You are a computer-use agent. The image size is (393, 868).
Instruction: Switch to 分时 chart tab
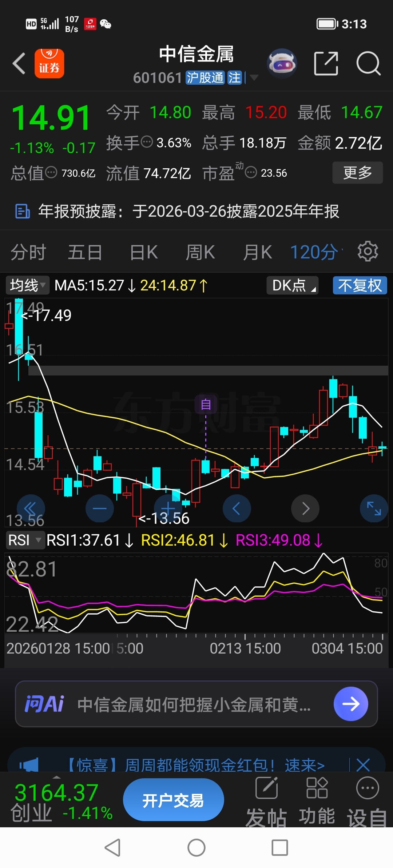pyautogui.click(x=28, y=252)
